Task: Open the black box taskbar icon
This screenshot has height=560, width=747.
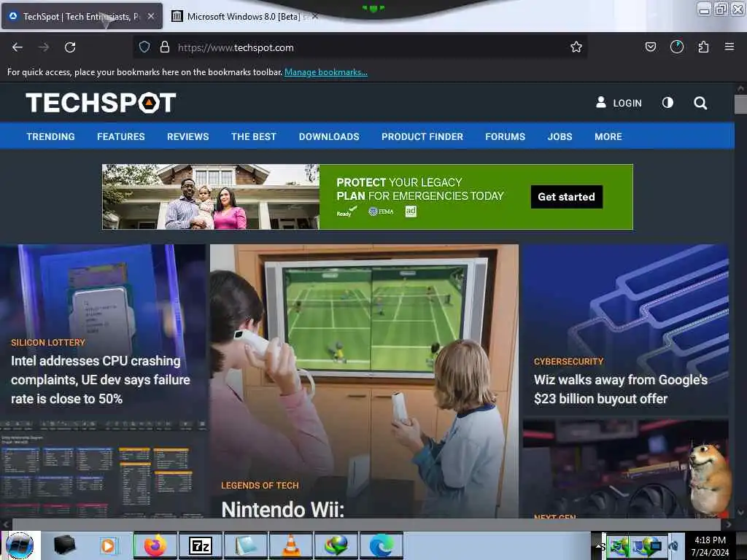Action: coord(64,545)
